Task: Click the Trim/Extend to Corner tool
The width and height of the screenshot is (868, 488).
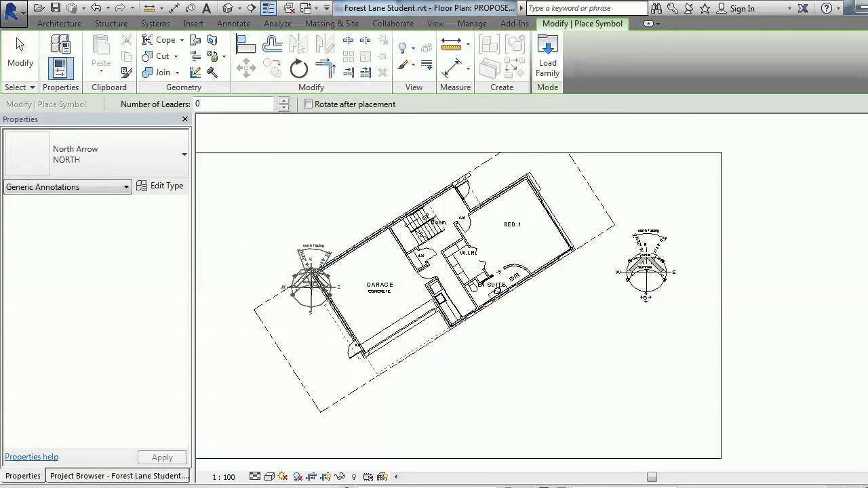Action: point(325,68)
